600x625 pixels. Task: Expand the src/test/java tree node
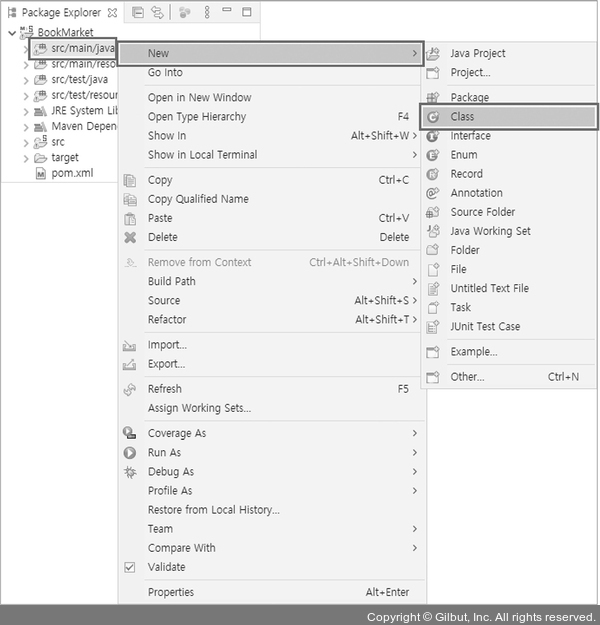coord(26,80)
